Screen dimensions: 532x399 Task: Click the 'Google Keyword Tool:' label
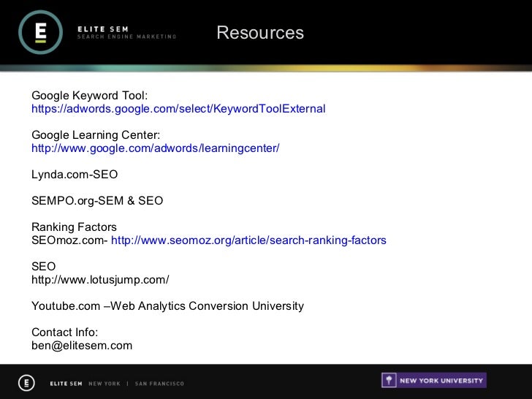coord(90,95)
